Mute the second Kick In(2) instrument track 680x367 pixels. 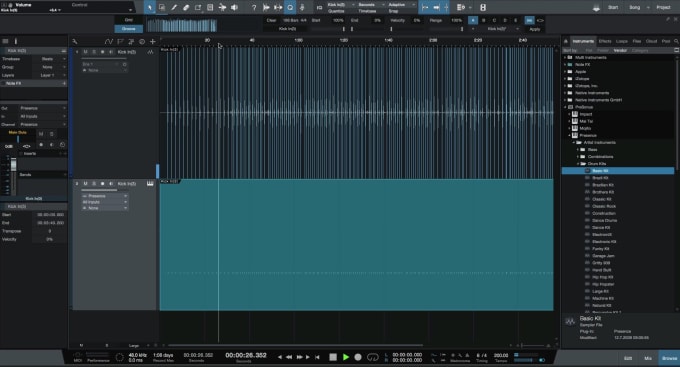point(85,184)
